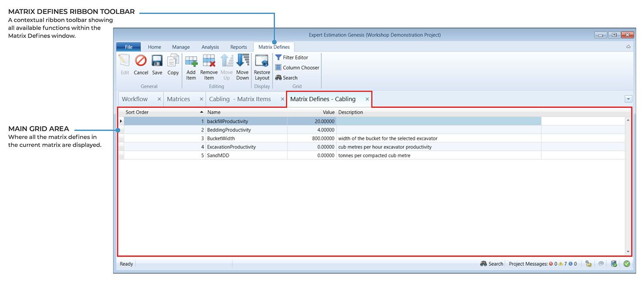644x282 pixels.
Task: Switch to the Analysis ribbon tab
Action: click(210, 47)
